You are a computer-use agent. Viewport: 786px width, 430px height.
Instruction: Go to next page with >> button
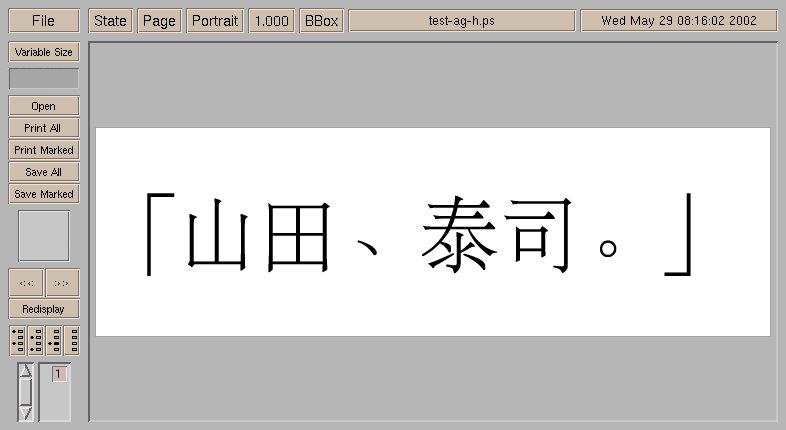tap(62, 283)
